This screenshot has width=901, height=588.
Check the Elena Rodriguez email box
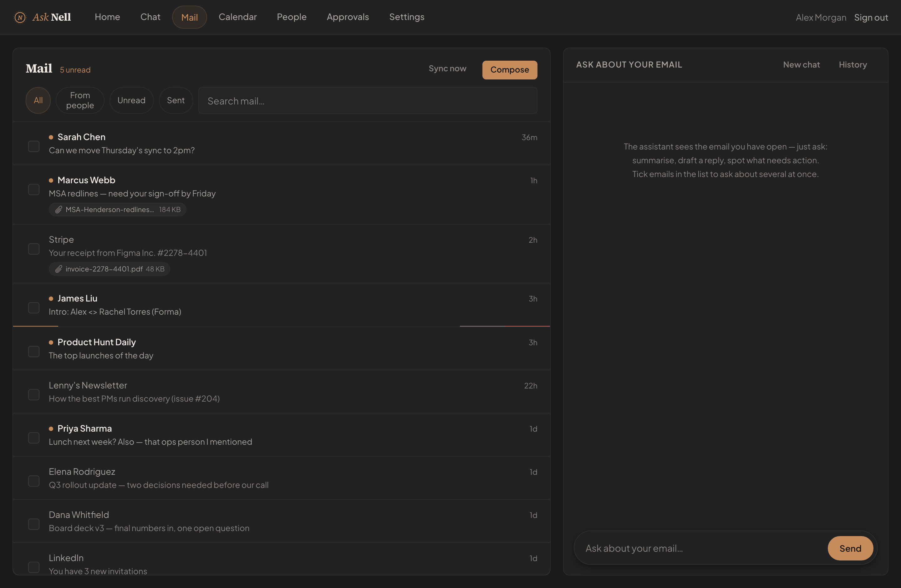[x=34, y=481]
